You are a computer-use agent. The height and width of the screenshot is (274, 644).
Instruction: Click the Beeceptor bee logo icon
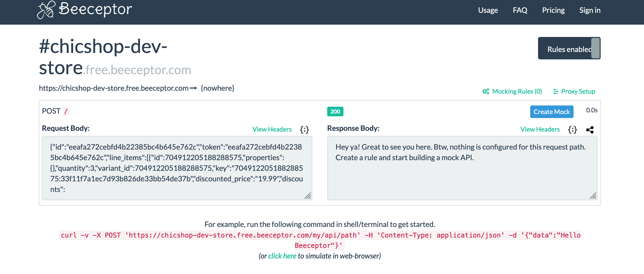(x=46, y=10)
